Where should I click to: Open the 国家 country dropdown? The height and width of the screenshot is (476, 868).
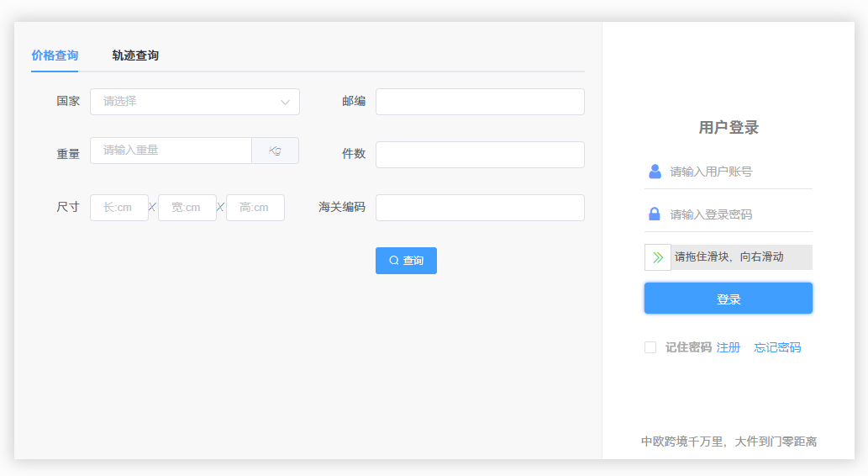point(195,102)
